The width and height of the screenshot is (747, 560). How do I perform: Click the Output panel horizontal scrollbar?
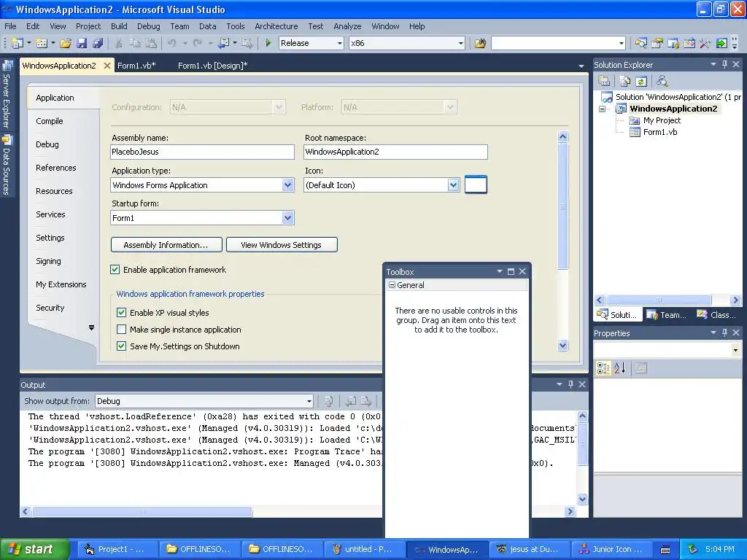(298, 511)
